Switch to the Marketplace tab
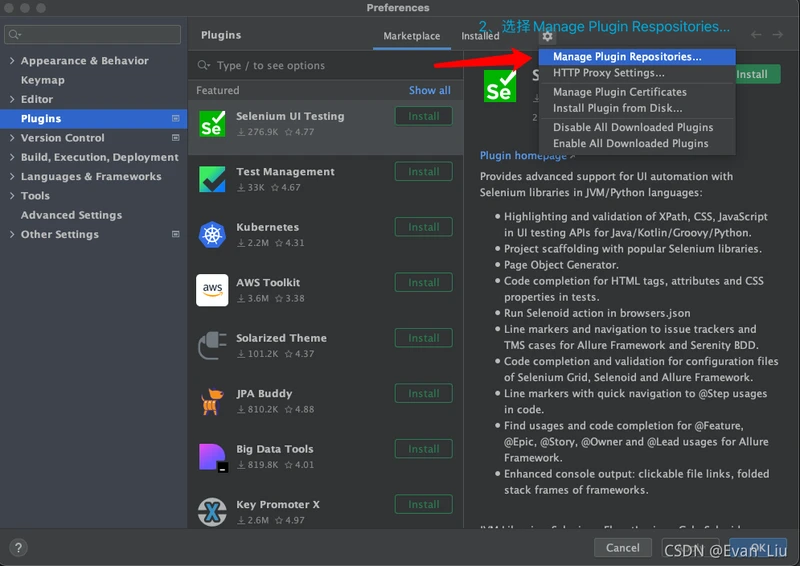This screenshot has height=566, width=800. 412,36
